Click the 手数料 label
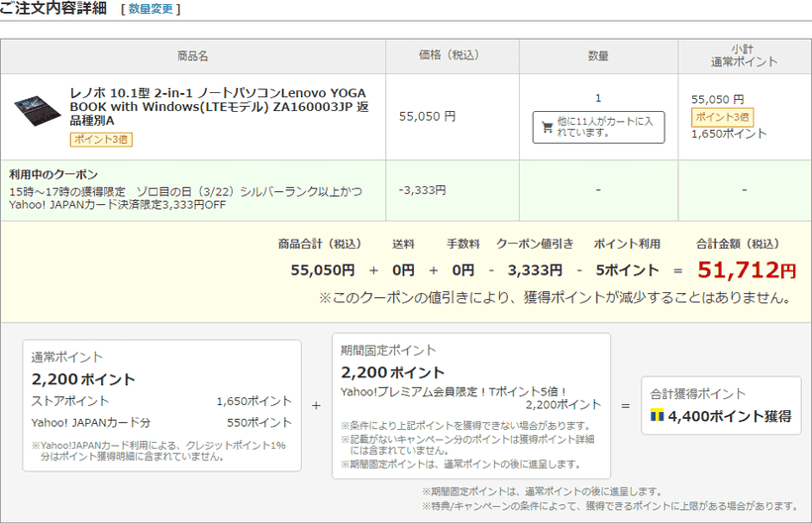The image size is (812, 523). tap(463, 244)
